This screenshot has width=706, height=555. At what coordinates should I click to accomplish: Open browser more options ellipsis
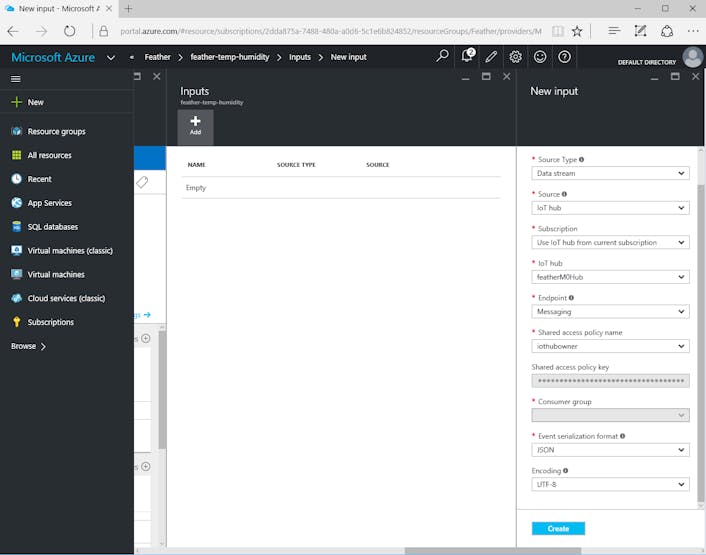[693, 31]
